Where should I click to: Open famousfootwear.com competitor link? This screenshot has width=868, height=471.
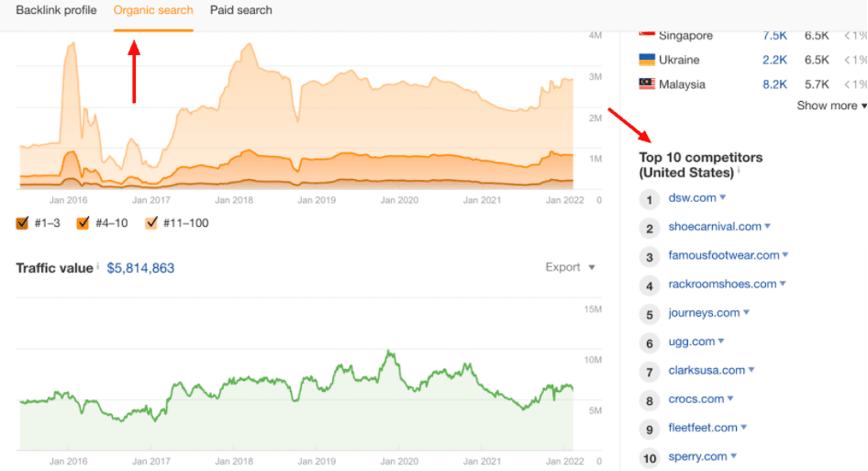tap(724, 255)
